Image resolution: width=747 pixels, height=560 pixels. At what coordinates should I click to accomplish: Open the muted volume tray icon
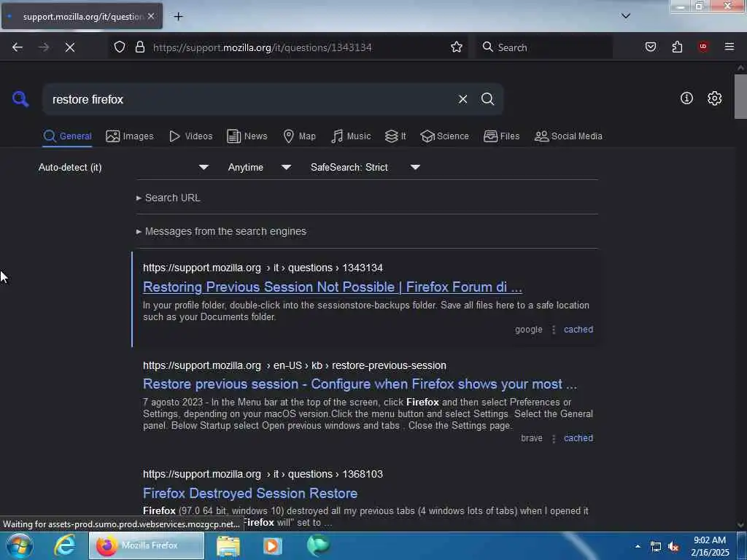673,547
